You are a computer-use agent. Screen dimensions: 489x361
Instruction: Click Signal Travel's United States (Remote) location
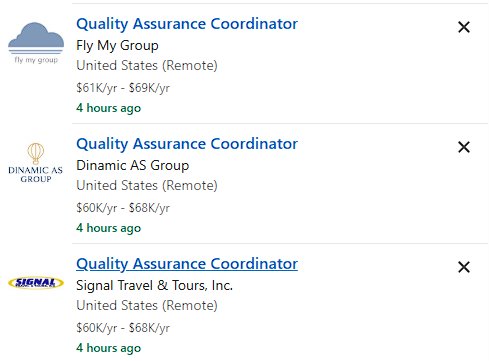click(x=147, y=306)
